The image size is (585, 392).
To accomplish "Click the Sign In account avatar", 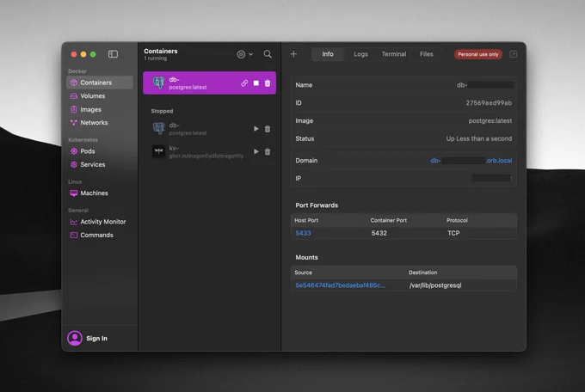I will tap(75, 338).
